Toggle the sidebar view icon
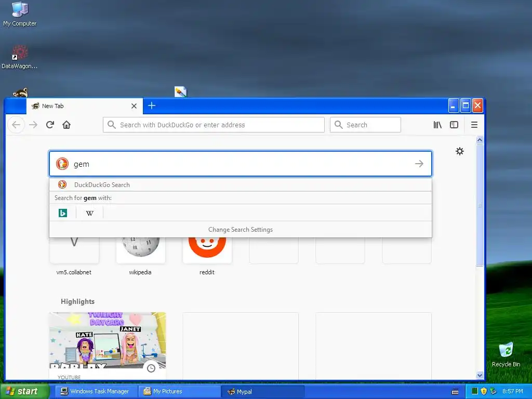 point(454,125)
